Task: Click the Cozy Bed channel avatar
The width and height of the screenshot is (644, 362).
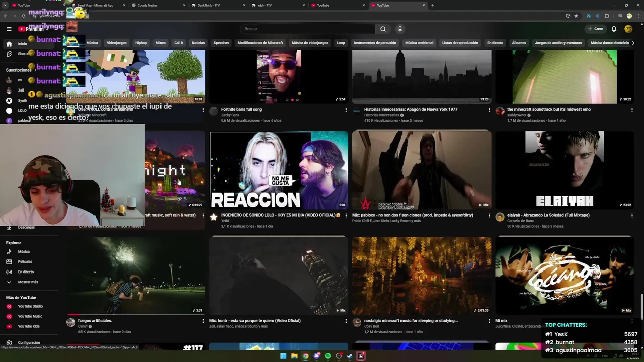Action: tap(357, 322)
